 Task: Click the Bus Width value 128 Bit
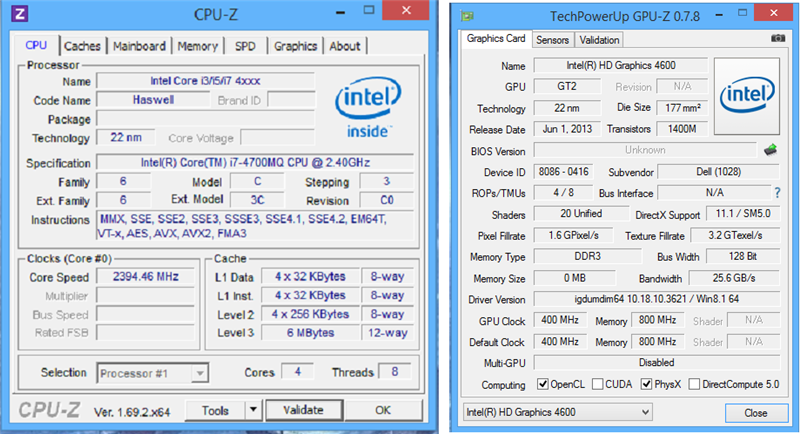tap(743, 257)
